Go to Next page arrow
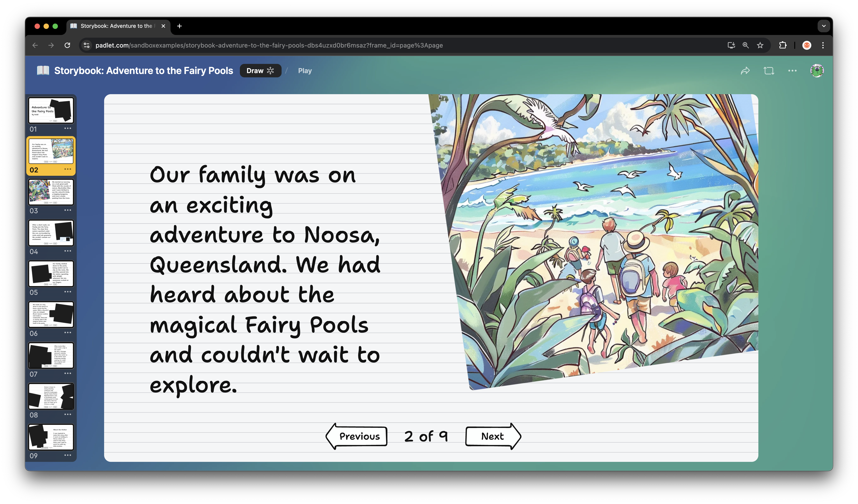The height and width of the screenshot is (504, 858). (493, 436)
